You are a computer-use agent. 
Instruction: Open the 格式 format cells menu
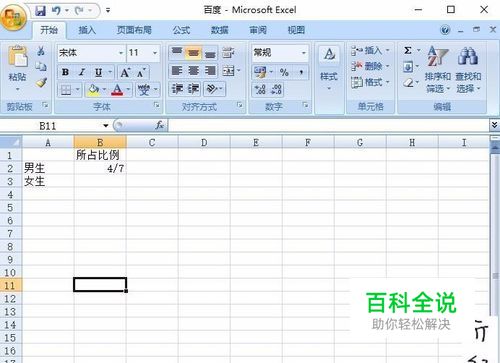[370, 82]
